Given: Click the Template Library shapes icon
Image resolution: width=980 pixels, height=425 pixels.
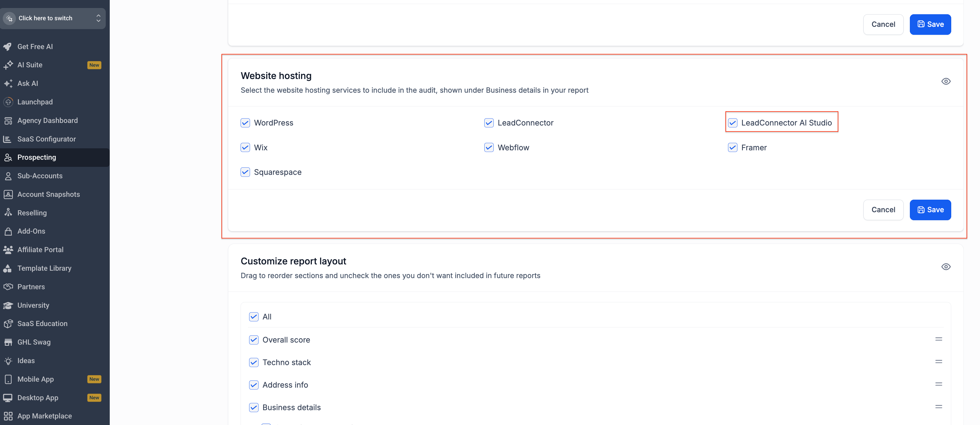Looking at the screenshot, I should (x=8, y=268).
